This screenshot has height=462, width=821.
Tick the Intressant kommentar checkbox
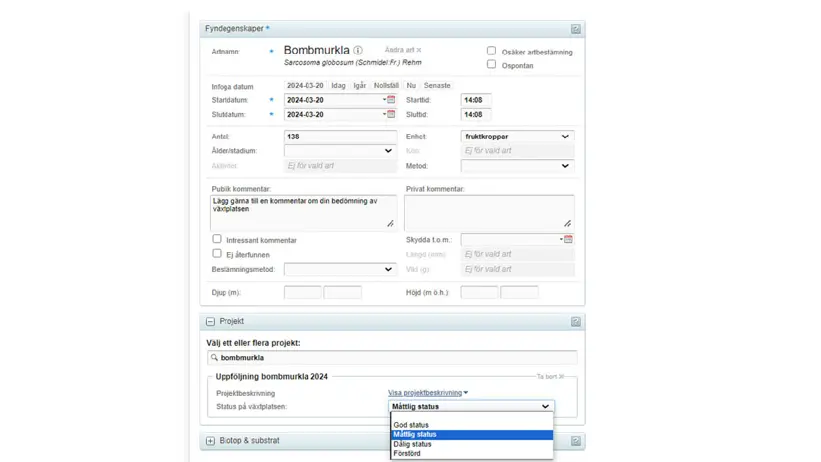217,240
